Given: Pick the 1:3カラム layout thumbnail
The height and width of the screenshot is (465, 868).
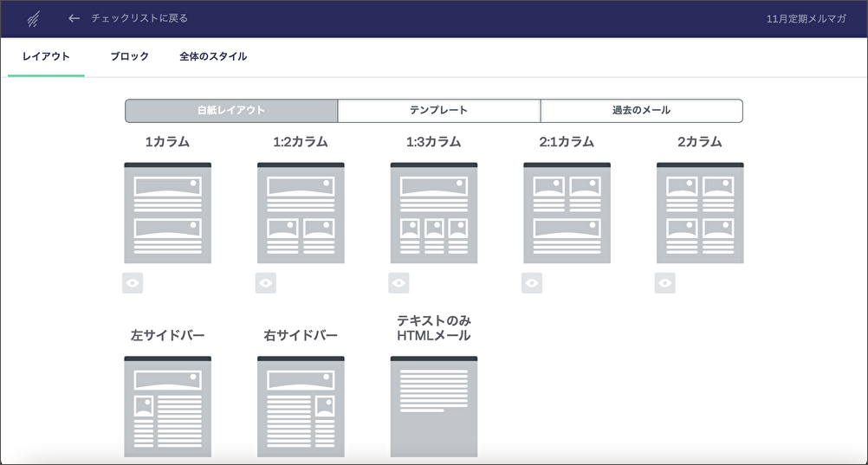Looking at the screenshot, I should pyautogui.click(x=433, y=213).
